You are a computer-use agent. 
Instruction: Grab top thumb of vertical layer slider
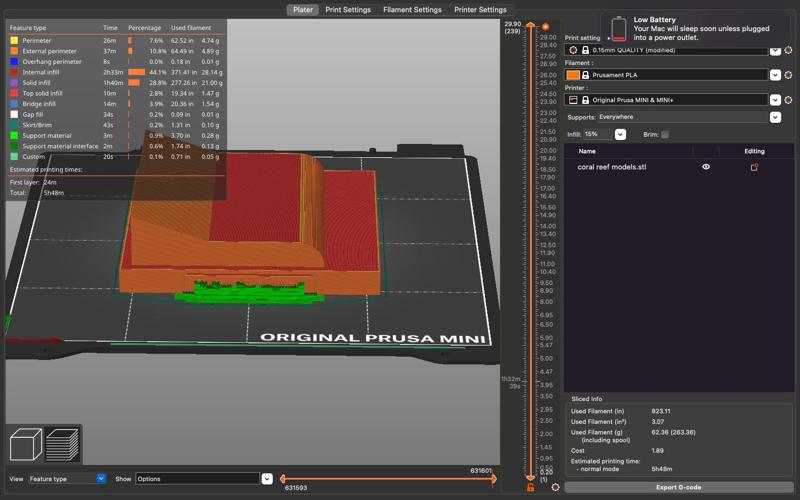point(531,25)
